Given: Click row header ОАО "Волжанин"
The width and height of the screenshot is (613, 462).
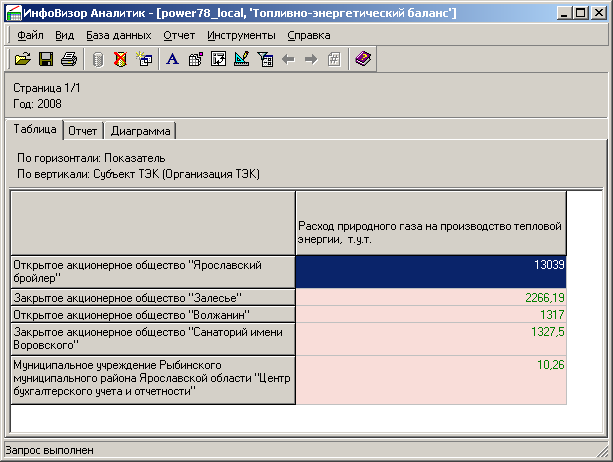Looking at the screenshot, I should tap(153, 314).
